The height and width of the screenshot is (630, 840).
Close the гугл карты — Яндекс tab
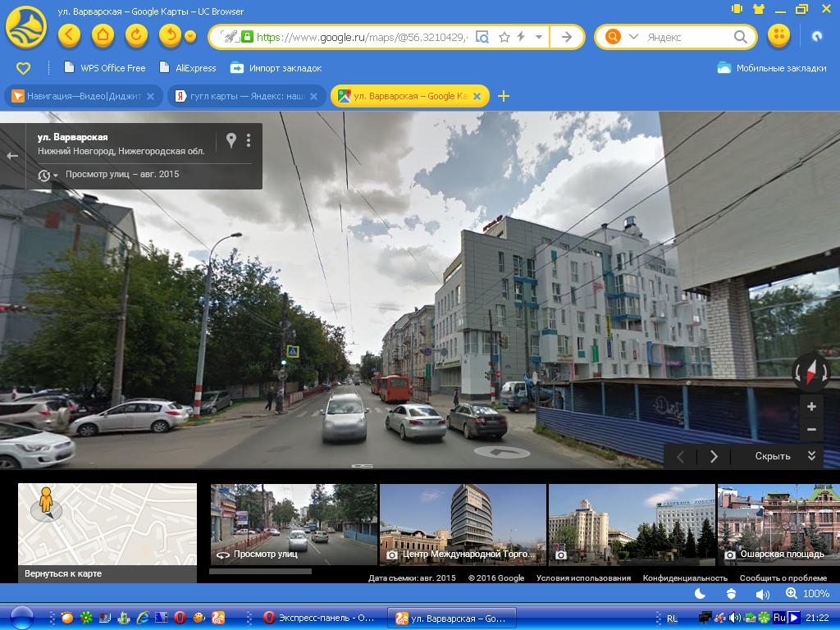pyautogui.click(x=314, y=97)
